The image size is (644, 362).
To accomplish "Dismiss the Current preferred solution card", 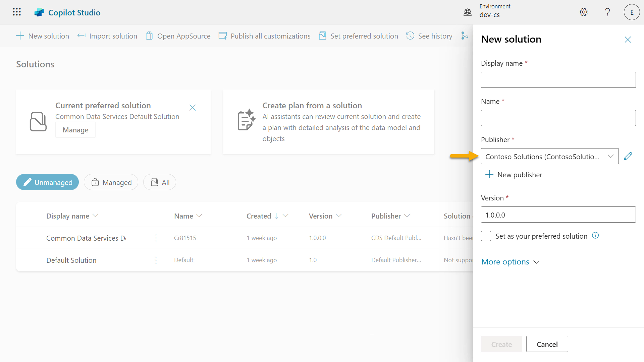I will coord(193,108).
